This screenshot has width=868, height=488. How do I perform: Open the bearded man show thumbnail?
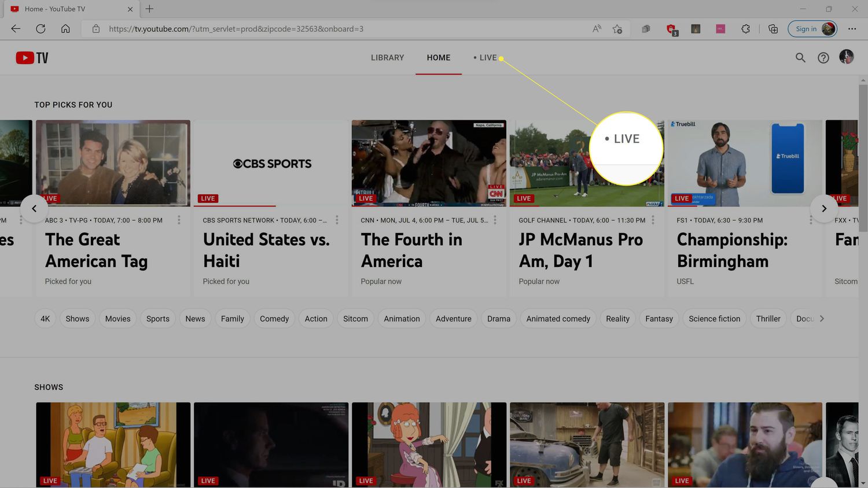click(x=745, y=445)
